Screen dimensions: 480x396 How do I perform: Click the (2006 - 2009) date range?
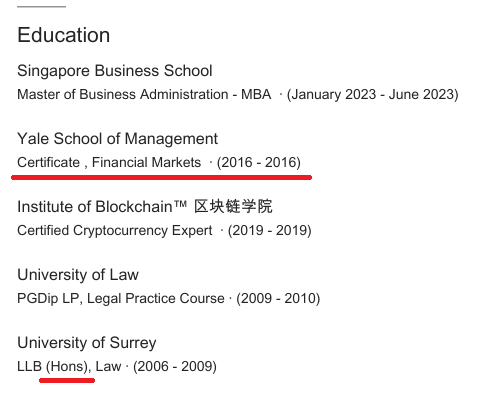click(x=175, y=367)
